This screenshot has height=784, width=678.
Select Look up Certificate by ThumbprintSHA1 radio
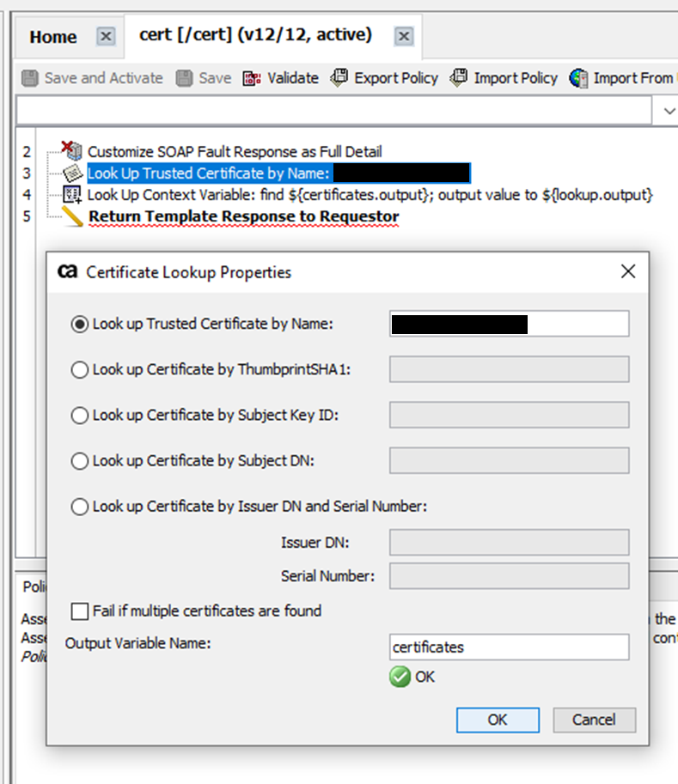(x=80, y=370)
